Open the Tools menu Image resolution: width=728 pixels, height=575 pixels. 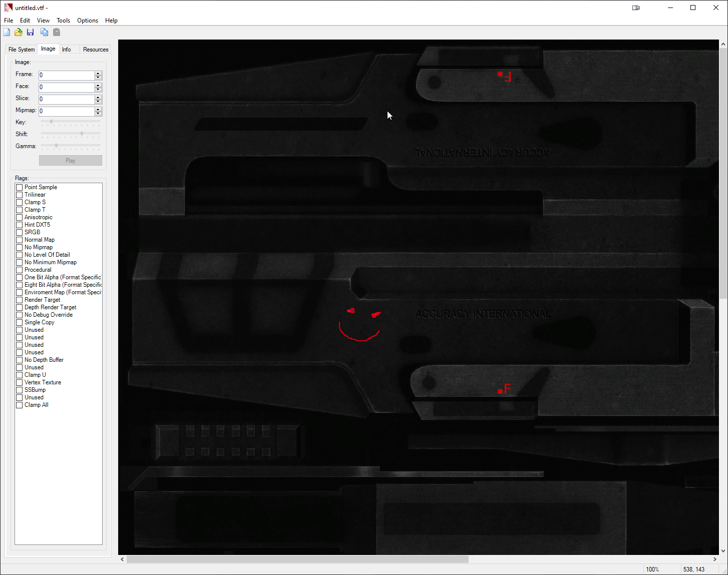[63, 21]
